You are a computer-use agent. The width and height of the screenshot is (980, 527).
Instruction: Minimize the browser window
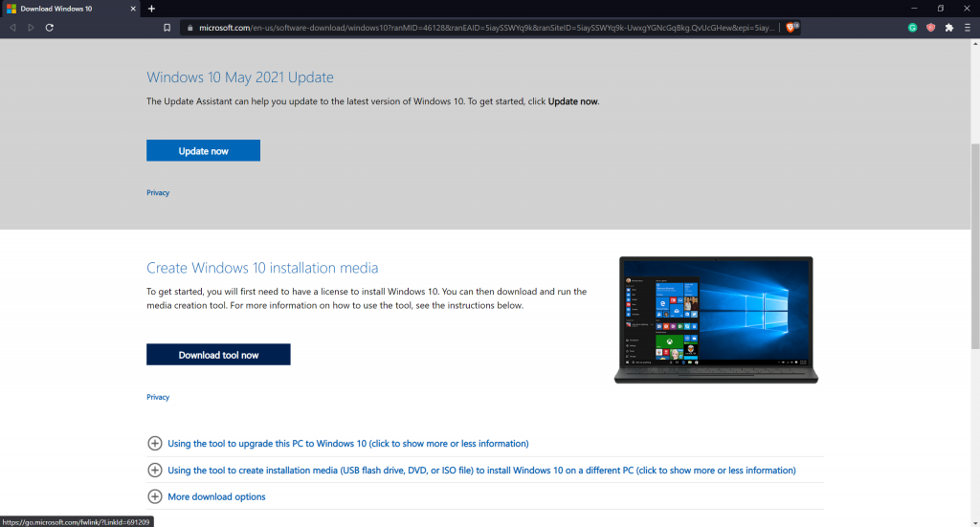click(914, 9)
